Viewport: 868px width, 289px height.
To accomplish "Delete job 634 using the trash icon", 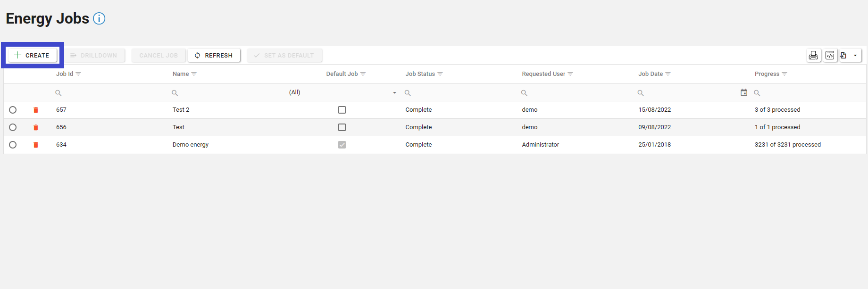I will pos(36,145).
